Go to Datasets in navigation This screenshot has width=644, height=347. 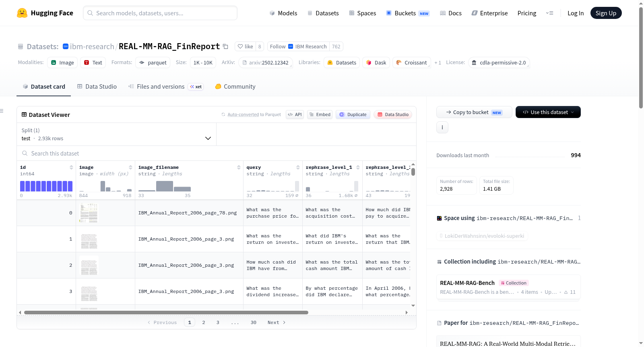(323, 13)
